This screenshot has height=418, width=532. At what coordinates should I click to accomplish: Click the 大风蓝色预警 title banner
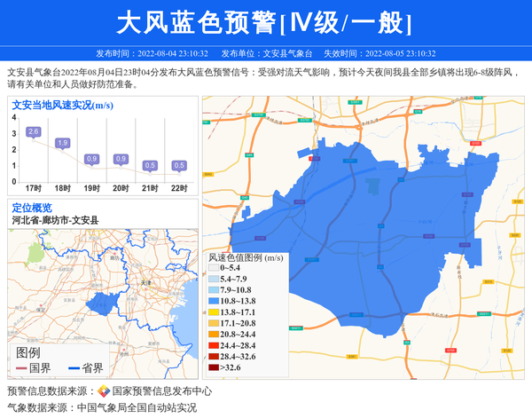pyautogui.click(x=265, y=22)
